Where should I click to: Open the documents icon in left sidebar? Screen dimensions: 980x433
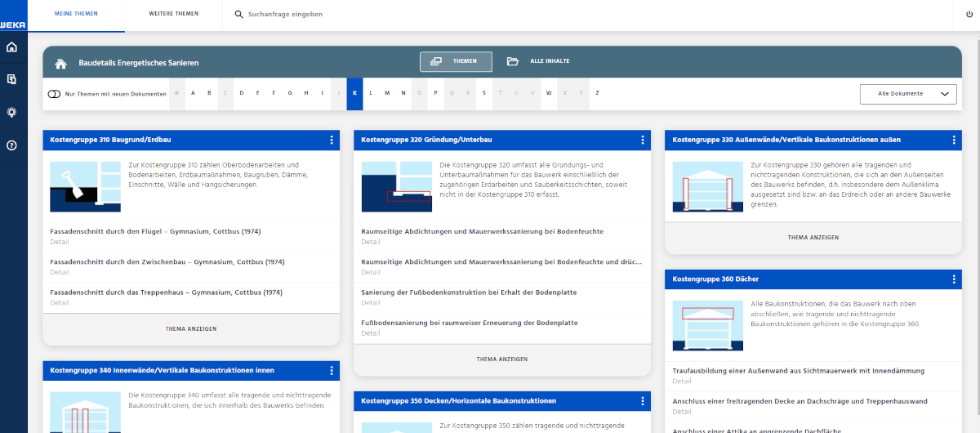click(11, 80)
